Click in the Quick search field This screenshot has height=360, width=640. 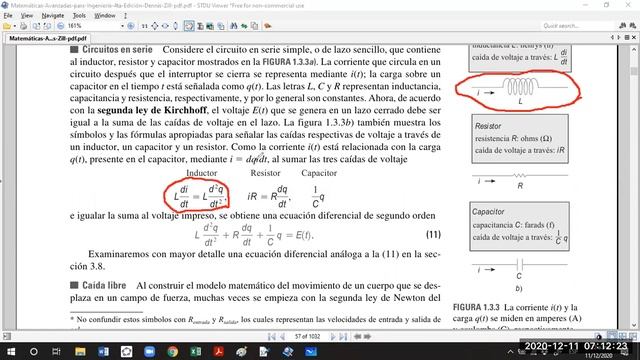click(x=578, y=26)
